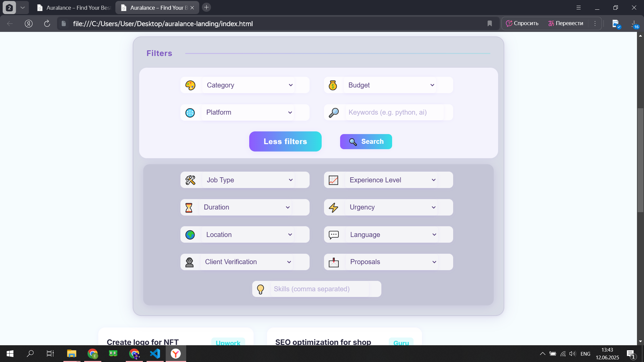The image size is (644, 362).
Task: Click the Search button
Action: point(366,141)
